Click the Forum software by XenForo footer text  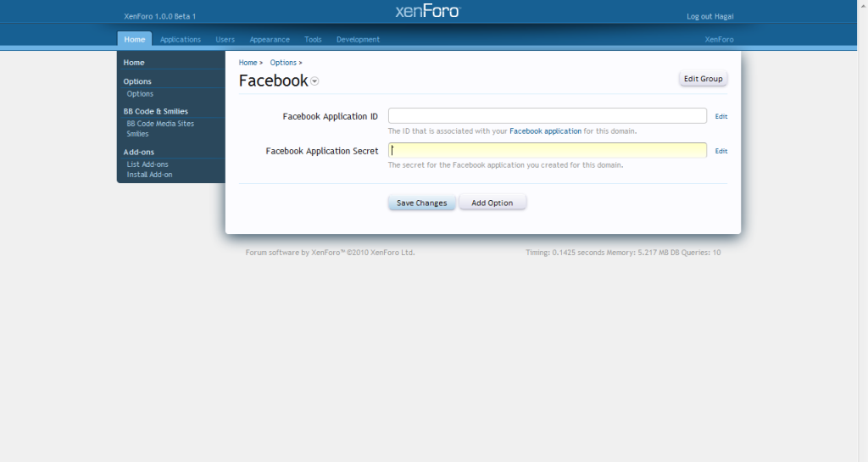coord(330,253)
